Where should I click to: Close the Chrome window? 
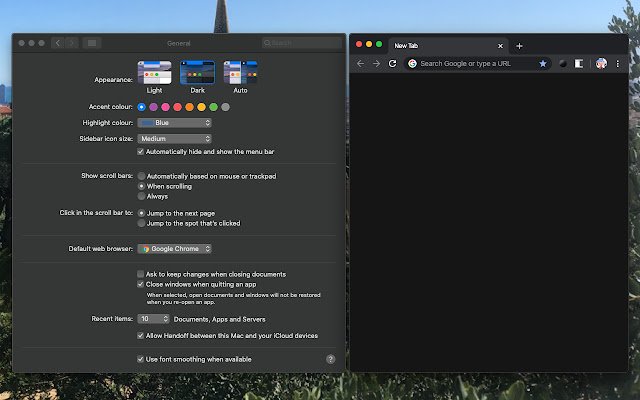359,44
